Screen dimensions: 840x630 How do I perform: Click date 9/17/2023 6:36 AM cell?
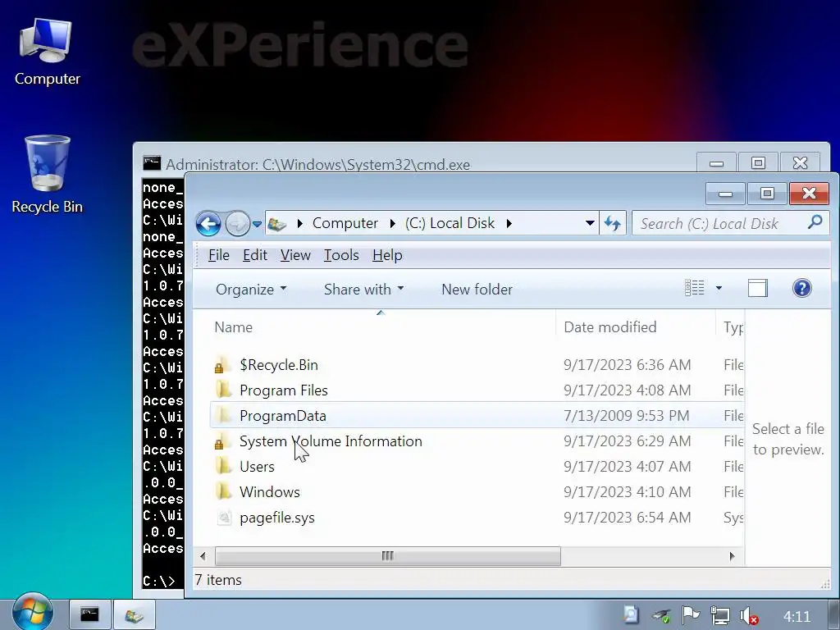627,365
